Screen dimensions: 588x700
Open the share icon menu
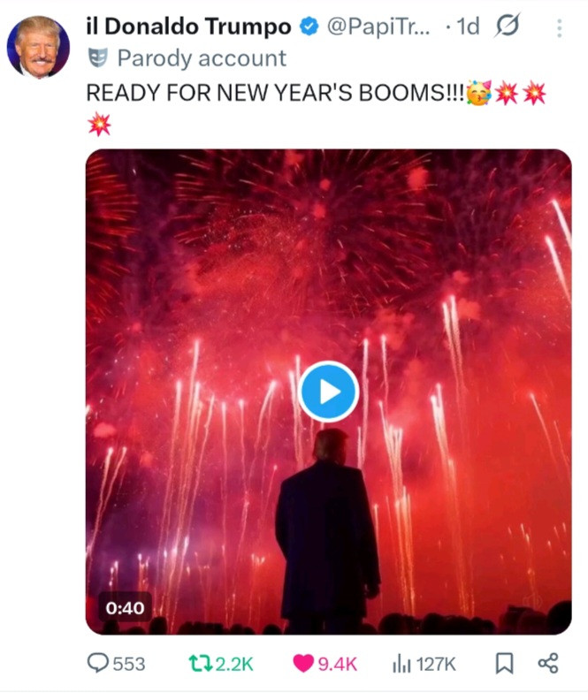pos(548,664)
